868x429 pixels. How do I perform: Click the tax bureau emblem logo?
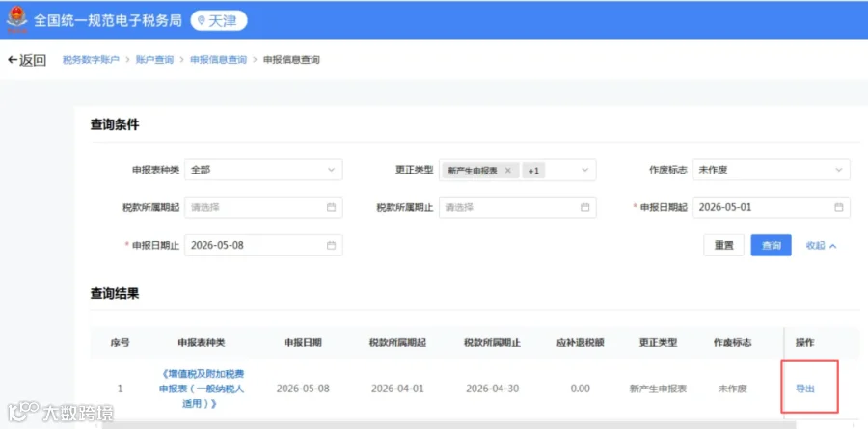[x=16, y=20]
